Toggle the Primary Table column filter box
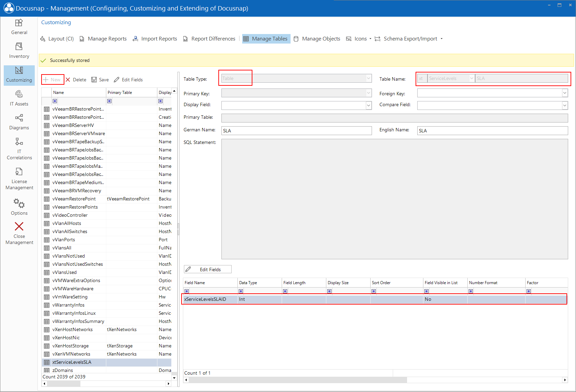 109,101
